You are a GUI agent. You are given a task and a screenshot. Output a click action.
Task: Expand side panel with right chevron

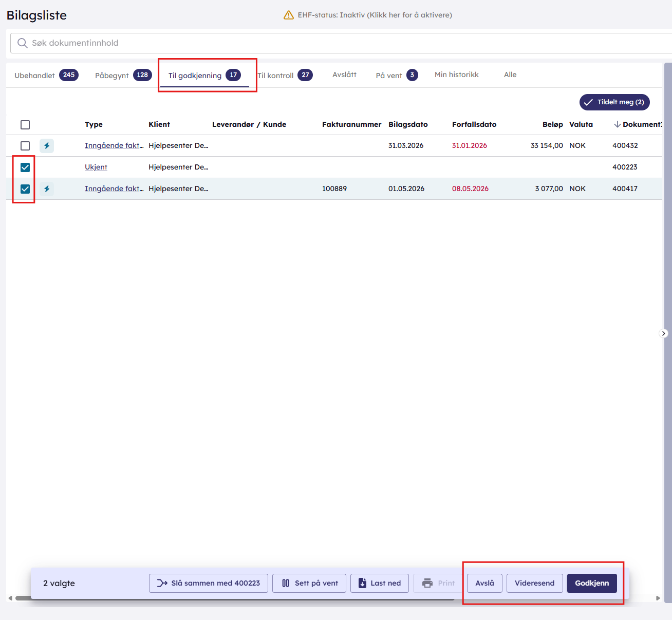pos(664,333)
